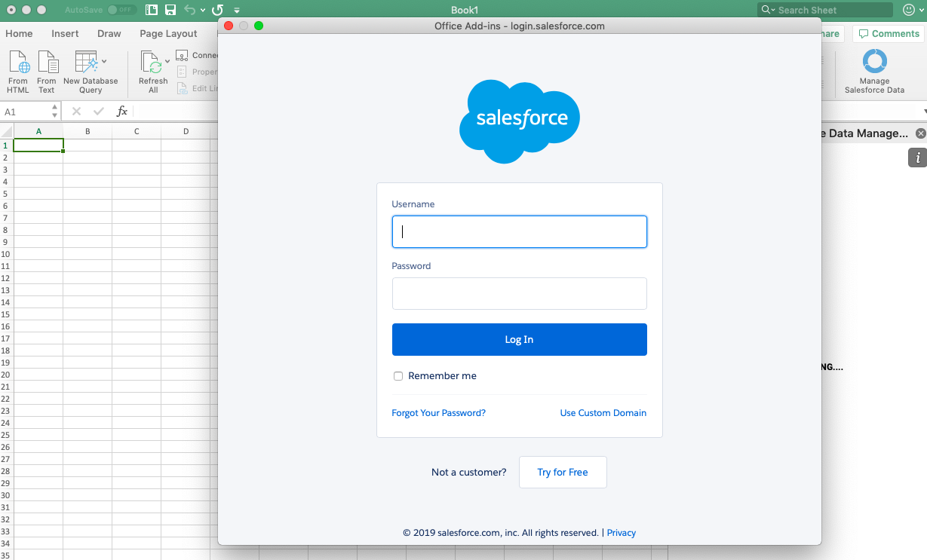This screenshot has width=927, height=560.
Task: Expand the New Database Query dropdown arrow
Action: tap(104, 61)
